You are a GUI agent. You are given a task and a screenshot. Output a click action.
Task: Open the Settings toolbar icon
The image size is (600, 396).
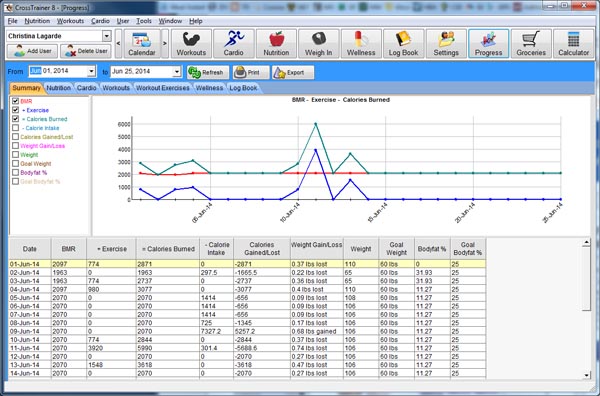point(446,44)
